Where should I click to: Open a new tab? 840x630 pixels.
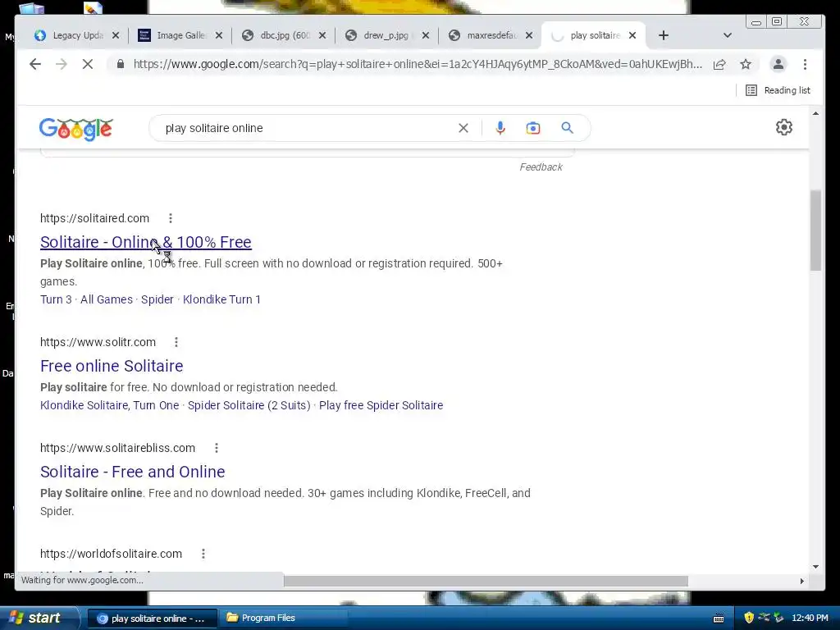tap(663, 35)
